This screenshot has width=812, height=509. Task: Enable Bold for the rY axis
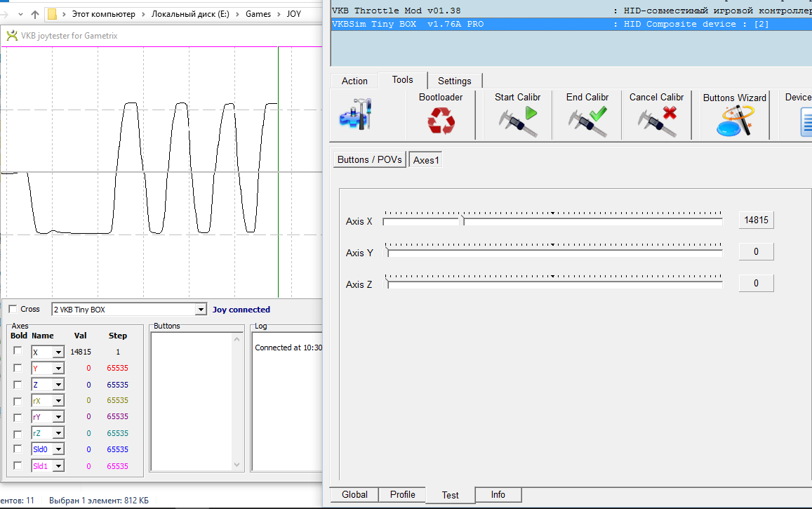(18, 417)
